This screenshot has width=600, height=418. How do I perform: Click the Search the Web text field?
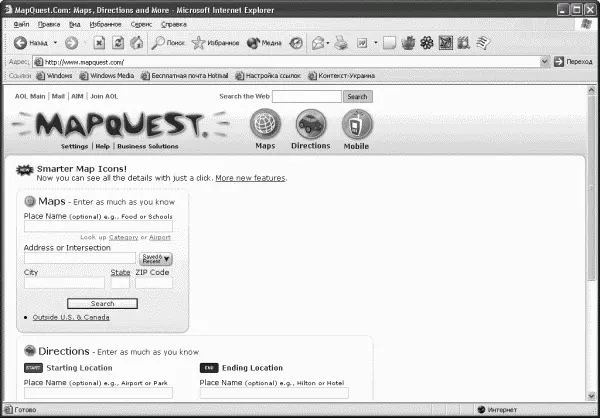pyautogui.click(x=307, y=96)
